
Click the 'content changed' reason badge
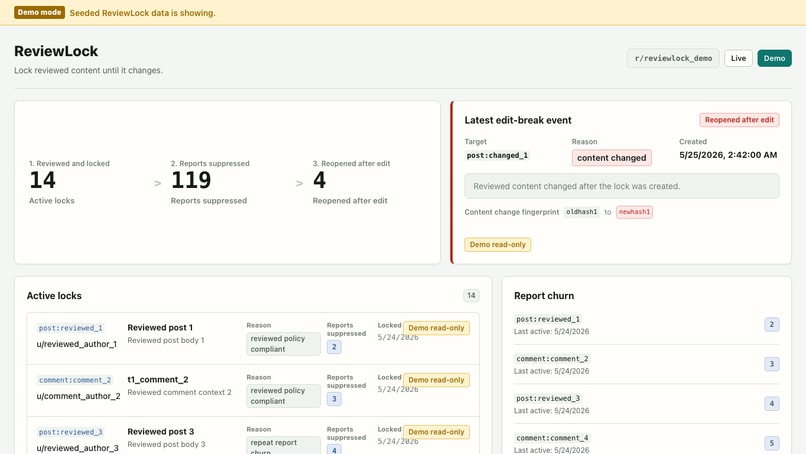[x=611, y=158]
